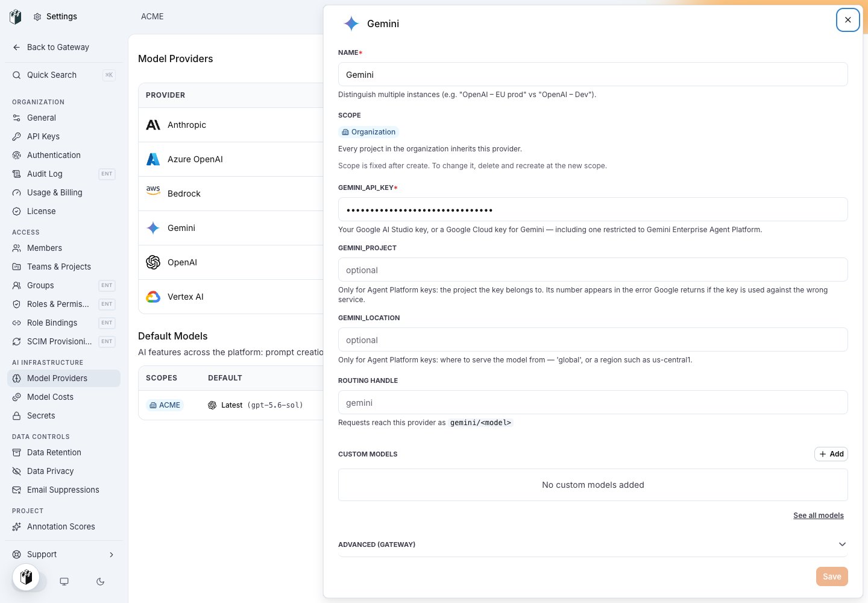Click the crossed-eye icon beside Data Privacy

(x=17, y=472)
